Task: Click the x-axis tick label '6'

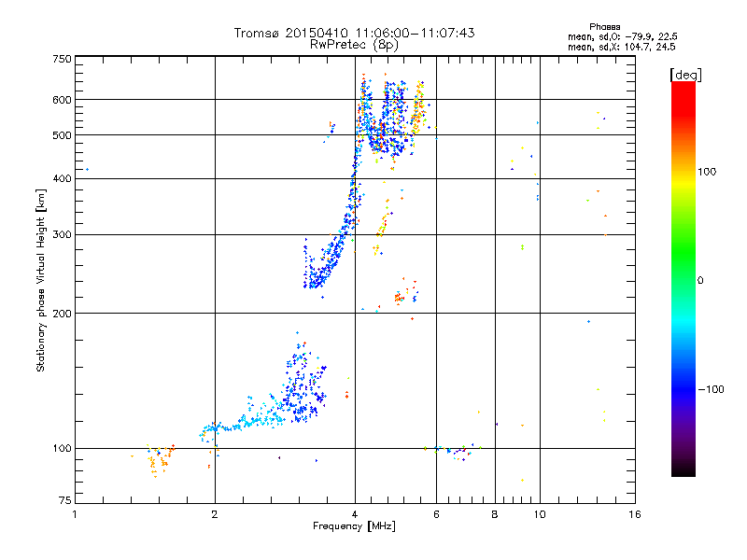Action: tap(436, 514)
